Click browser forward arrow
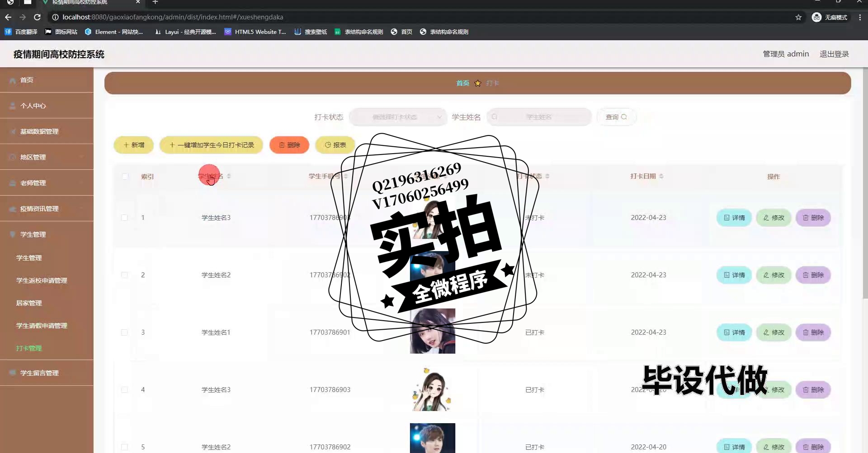Image resolution: width=868 pixels, height=453 pixels. point(23,17)
